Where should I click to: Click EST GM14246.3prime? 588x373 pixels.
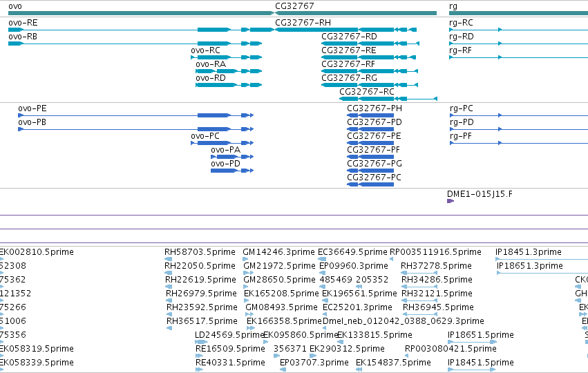pos(278,252)
